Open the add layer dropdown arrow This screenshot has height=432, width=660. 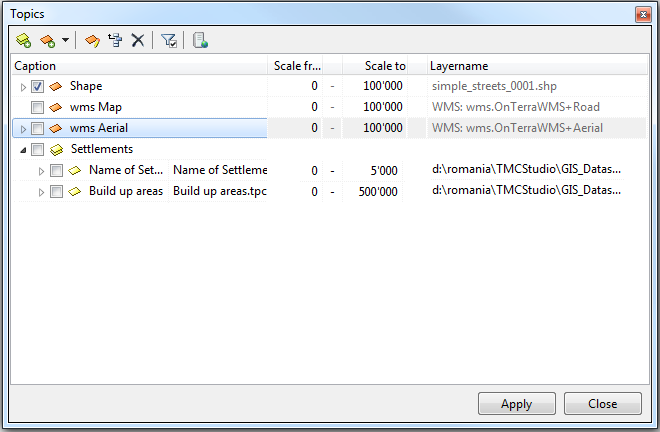[65, 41]
